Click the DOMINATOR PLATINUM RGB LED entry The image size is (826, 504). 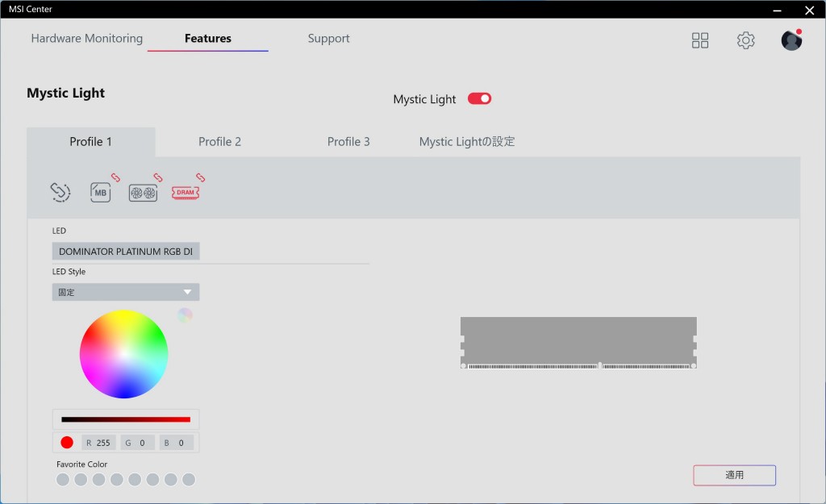coord(126,252)
